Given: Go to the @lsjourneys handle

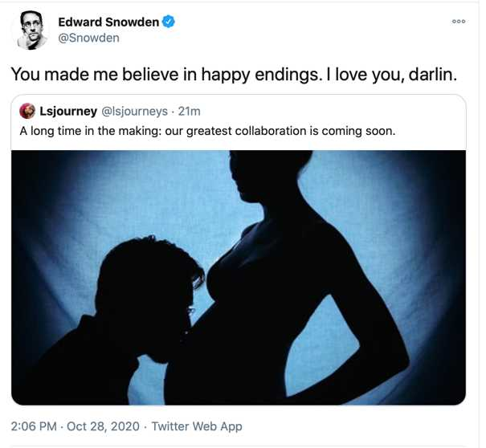Looking at the screenshot, I should pyautogui.click(x=134, y=112).
